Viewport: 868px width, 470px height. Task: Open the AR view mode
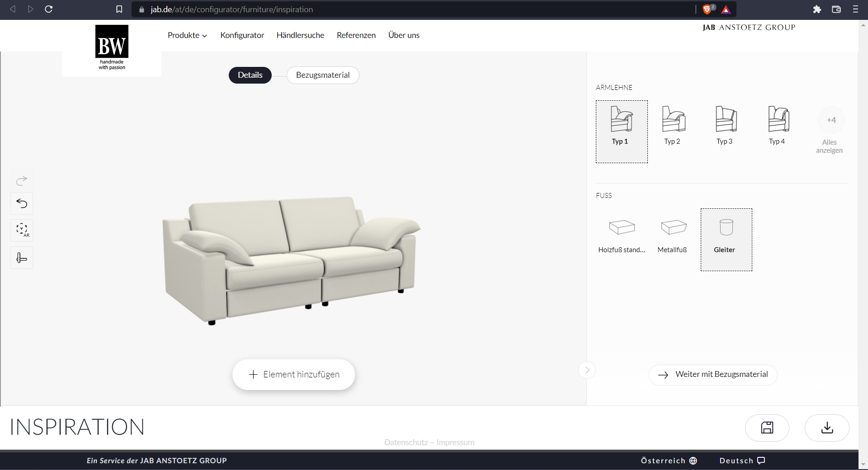tap(21, 230)
